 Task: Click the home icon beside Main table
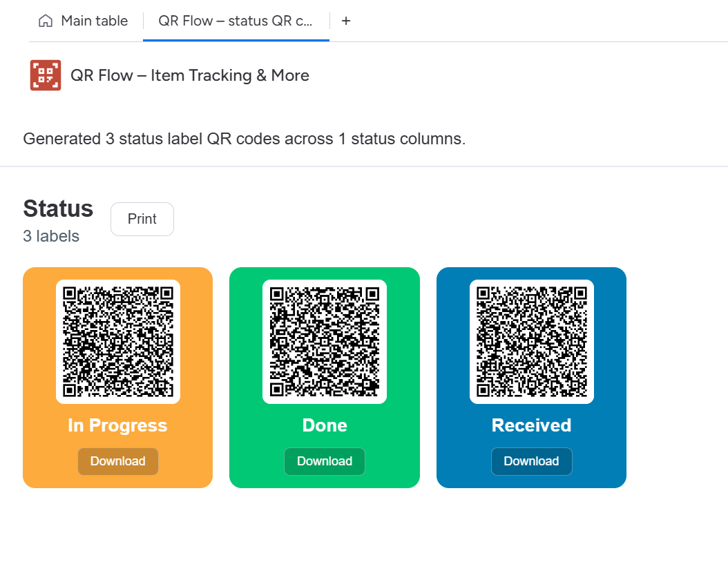[46, 21]
